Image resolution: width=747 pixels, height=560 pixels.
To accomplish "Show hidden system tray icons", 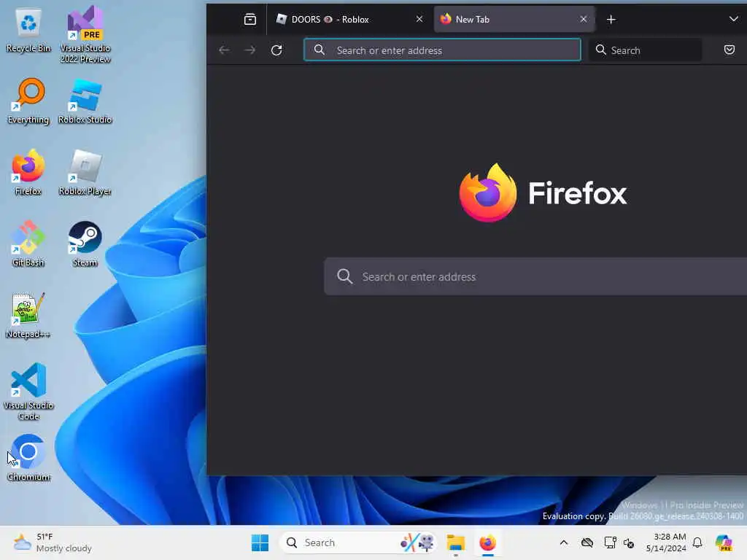I will (x=564, y=542).
